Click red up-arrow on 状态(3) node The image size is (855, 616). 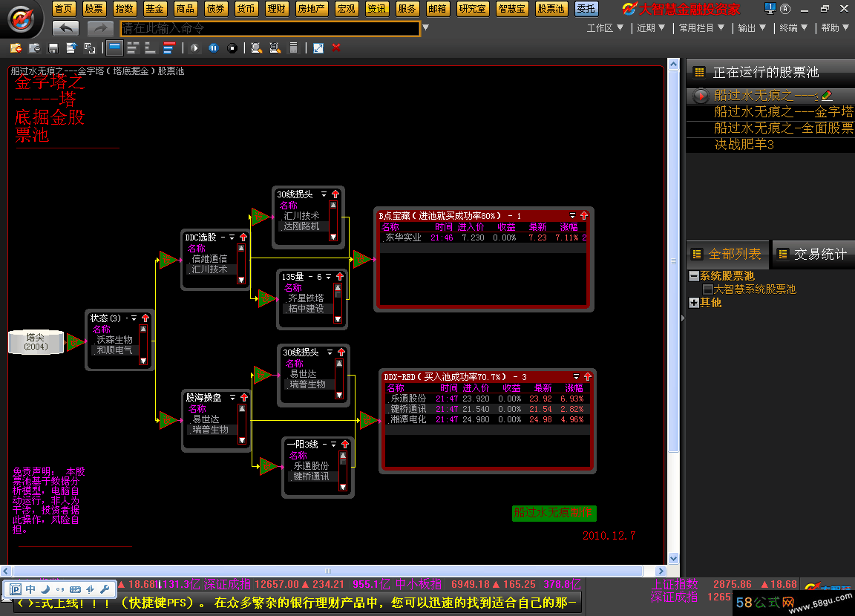coord(145,318)
